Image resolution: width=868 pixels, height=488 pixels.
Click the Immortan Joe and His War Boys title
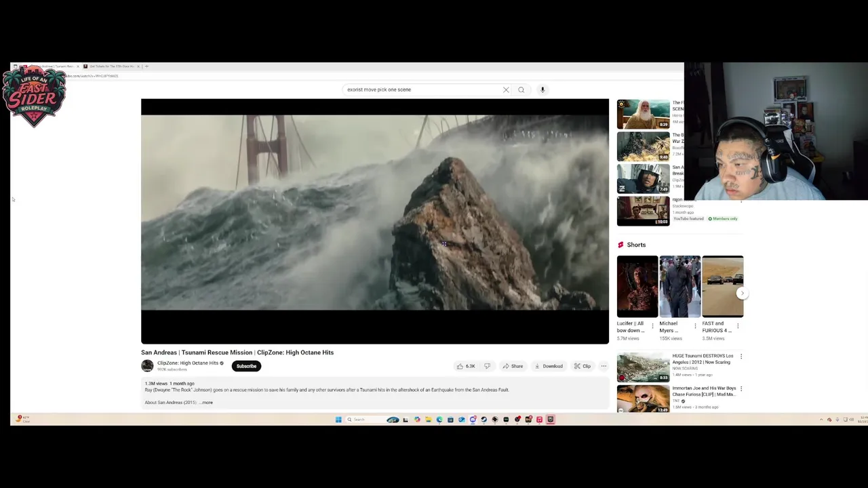[704, 391]
